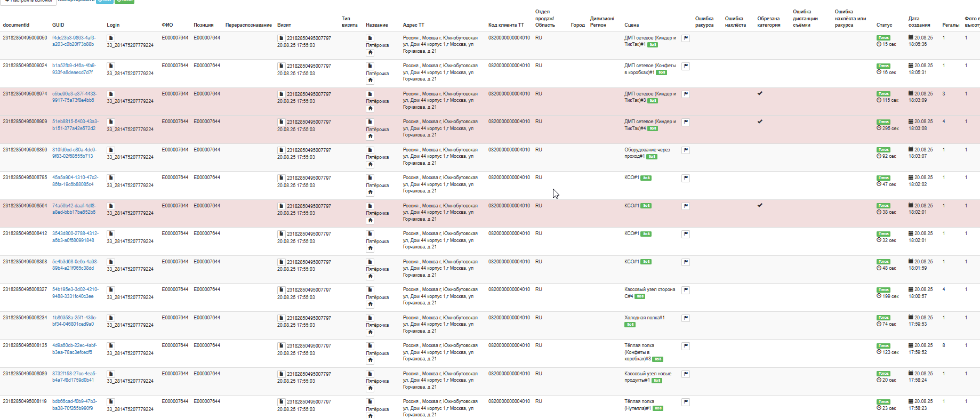Image resolution: width=980 pixels, height=419 pixels.
Task: Open the GUID link starting with bdb66cad-f0b9-47b3
Action: click(75, 405)
